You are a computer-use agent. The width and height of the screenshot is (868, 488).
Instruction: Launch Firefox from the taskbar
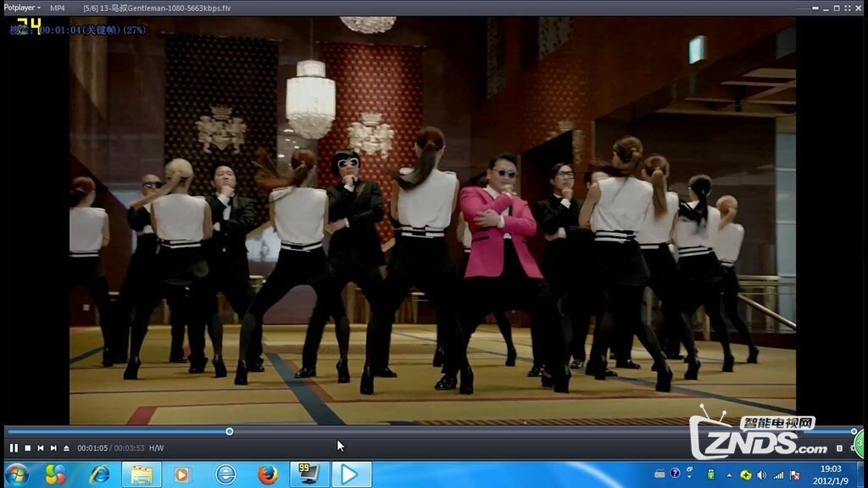coord(268,474)
